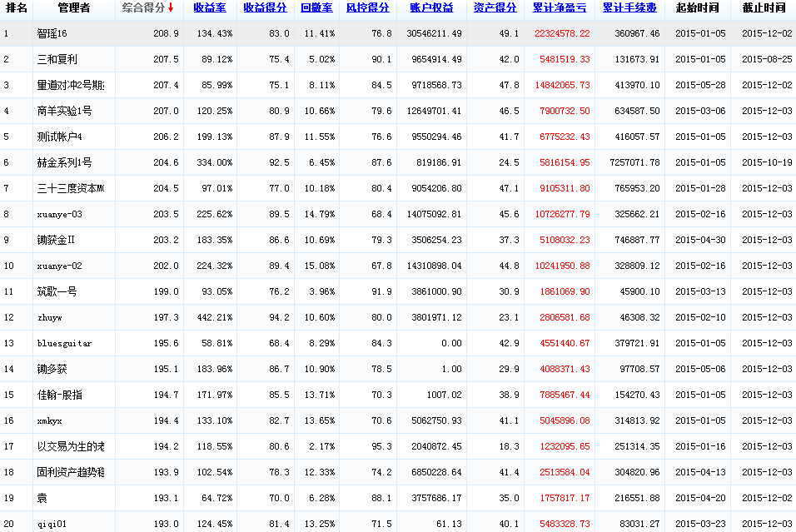796x532 pixels.
Task: Click the net profit value 14842065.73
Action: 563,85
